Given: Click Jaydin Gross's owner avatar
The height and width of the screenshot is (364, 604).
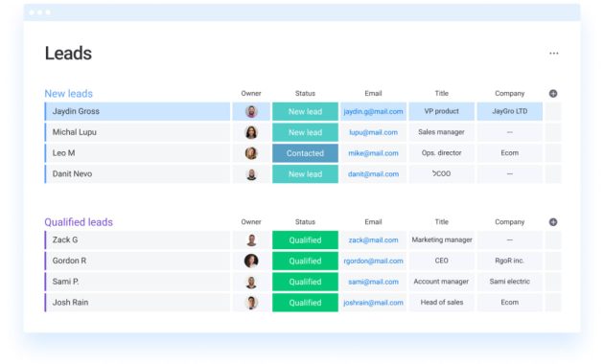Looking at the screenshot, I should [x=251, y=111].
